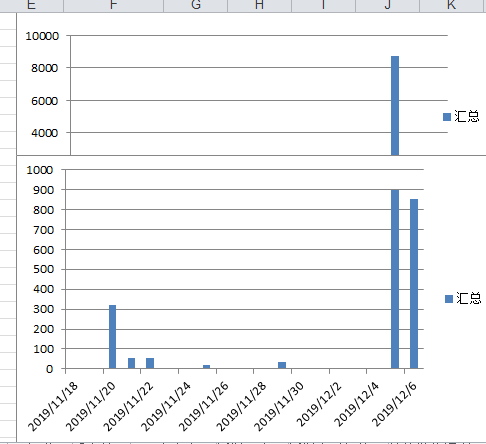Viewport: 486px width, 444px height.
Task: Click axis label 500 in lower chart
Action: (43, 269)
